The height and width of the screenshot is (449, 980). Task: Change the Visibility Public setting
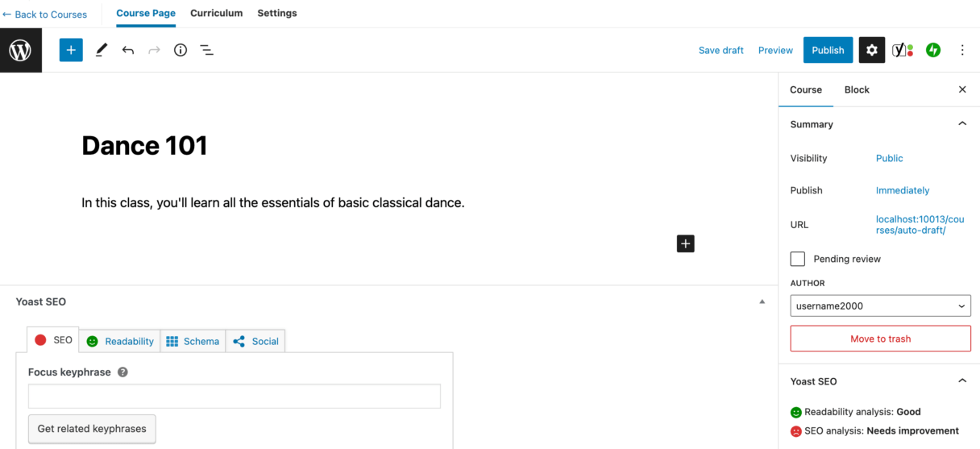click(x=890, y=158)
